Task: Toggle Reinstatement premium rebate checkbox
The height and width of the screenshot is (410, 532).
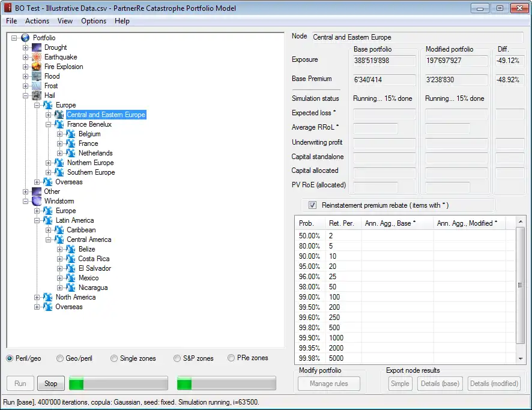Action: tap(312, 205)
